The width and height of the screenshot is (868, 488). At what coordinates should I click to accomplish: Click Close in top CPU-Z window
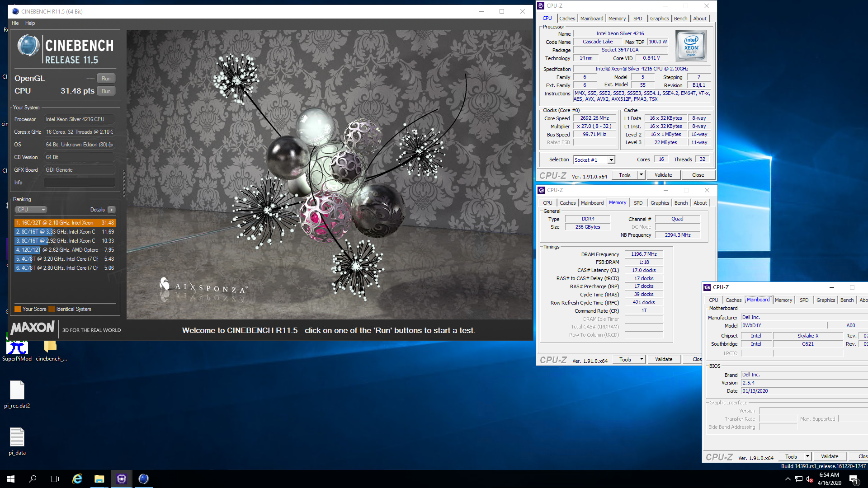698,175
